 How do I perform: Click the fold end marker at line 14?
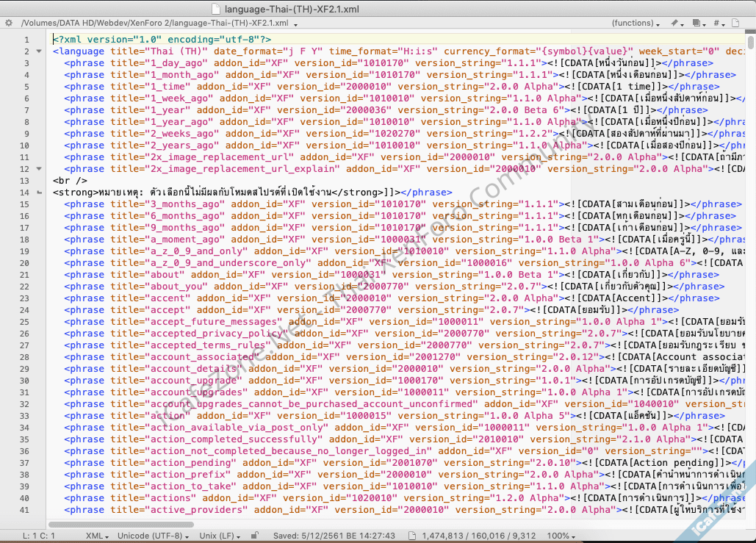click(38, 193)
